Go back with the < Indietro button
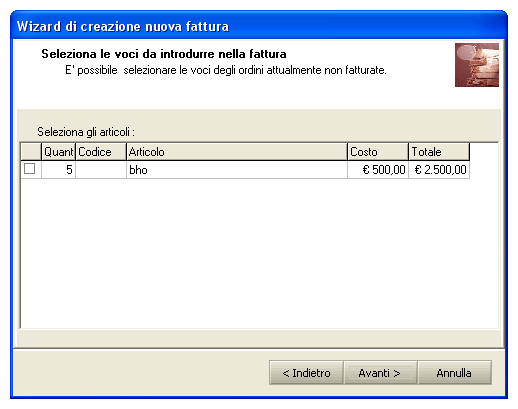The image size is (518, 409). [x=306, y=373]
